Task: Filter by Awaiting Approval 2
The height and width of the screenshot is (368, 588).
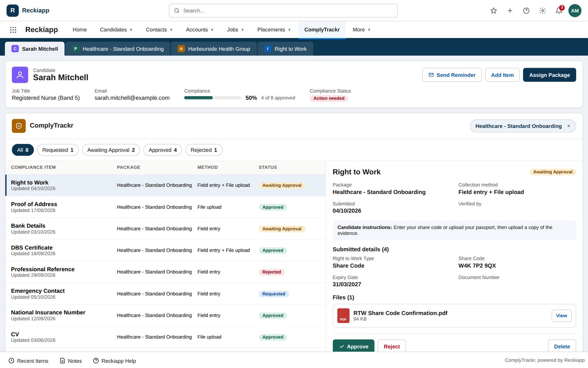Action: 111,150
